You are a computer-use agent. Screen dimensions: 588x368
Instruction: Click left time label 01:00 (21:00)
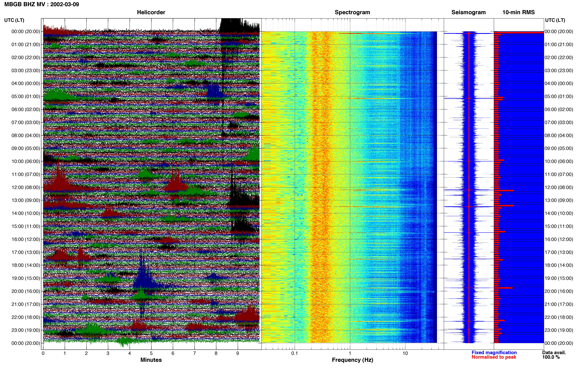26,45
